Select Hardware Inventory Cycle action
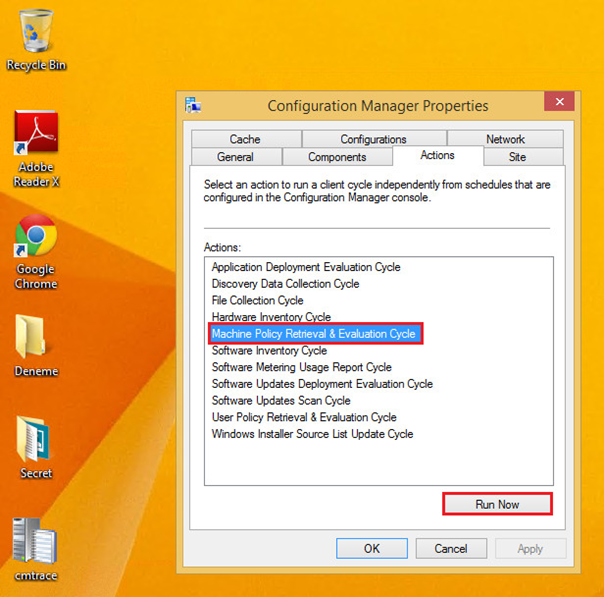Image resolution: width=604 pixels, height=597 pixels. pos(271,317)
